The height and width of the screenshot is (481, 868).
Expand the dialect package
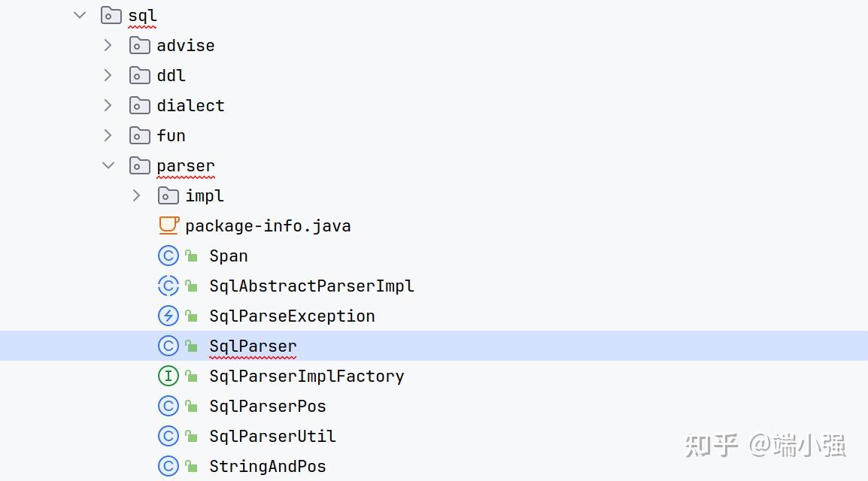point(108,105)
